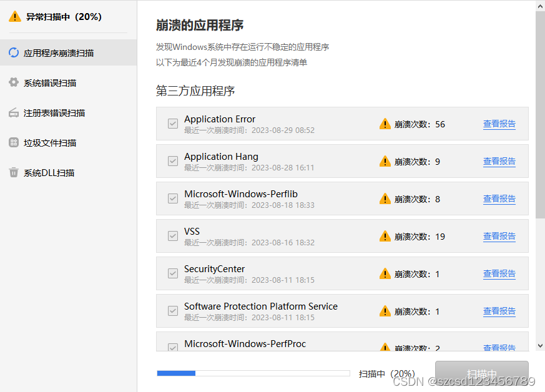Check the Application Hang entry checkbox
Image resolution: width=545 pixels, height=392 pixels.
point(172,161)
